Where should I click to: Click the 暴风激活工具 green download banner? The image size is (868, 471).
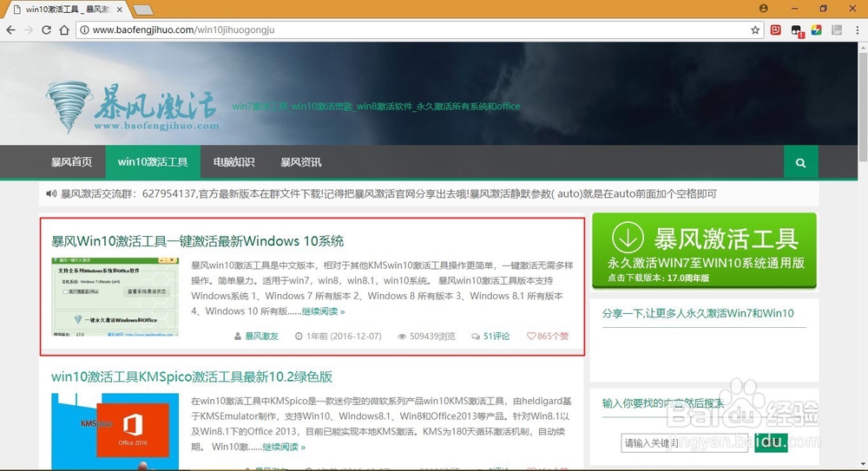click(x=704, y=250)
